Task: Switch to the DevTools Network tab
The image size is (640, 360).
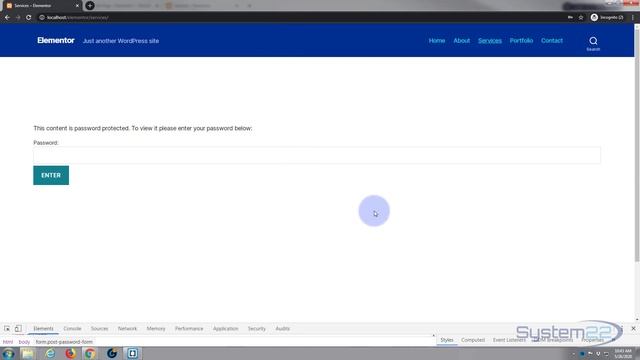Action: coord(127,329)
